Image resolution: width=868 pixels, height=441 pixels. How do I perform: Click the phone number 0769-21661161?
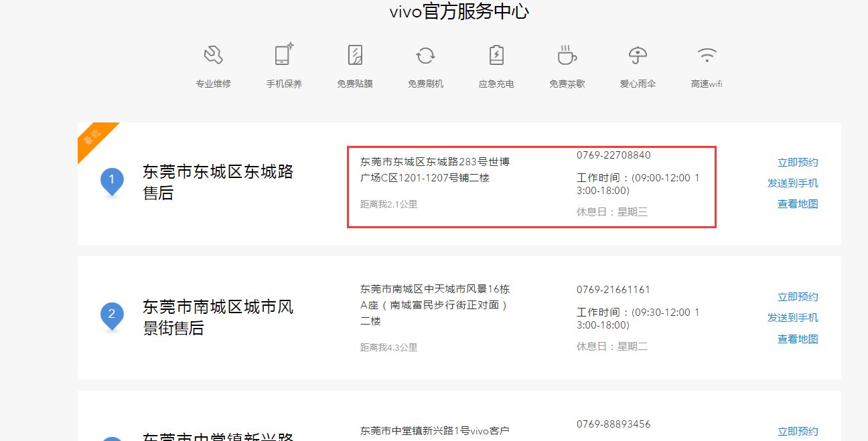pyautogui.click(x=613, y=289)
